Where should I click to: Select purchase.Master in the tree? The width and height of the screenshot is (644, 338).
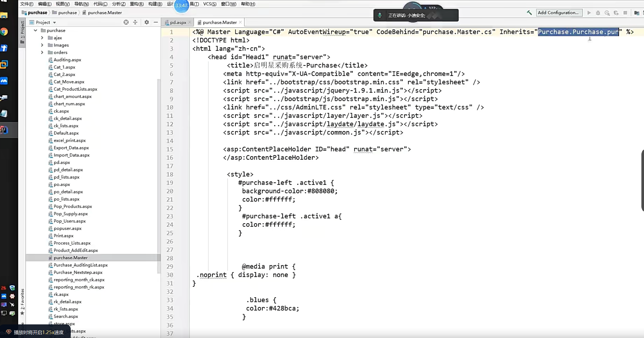pos(71,258)
